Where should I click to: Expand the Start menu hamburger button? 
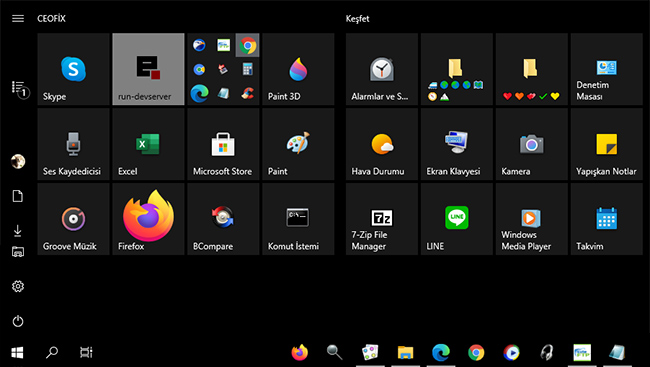click(x=18, y=18)
